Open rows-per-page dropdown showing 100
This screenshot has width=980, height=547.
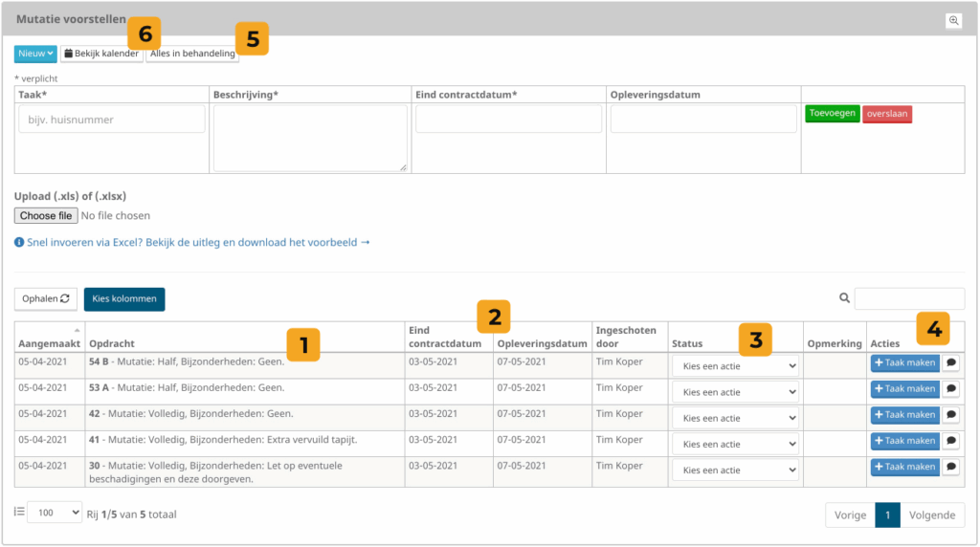55,514
